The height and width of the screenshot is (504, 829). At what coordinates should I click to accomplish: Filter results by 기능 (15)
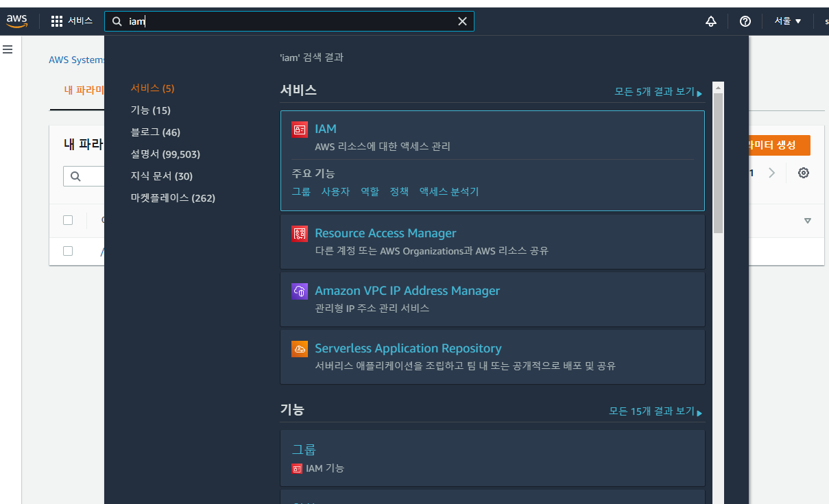click(x=150, y=110)
